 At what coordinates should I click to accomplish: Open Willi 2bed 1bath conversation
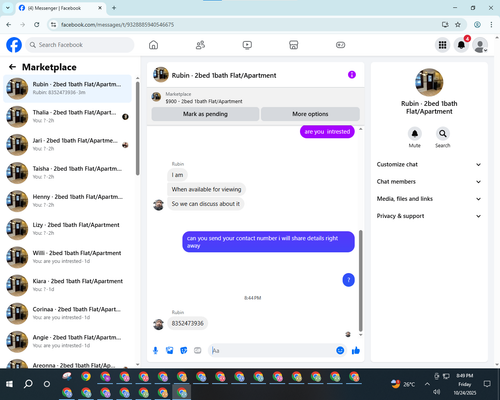pyautogui.click(x=67, y=257)
